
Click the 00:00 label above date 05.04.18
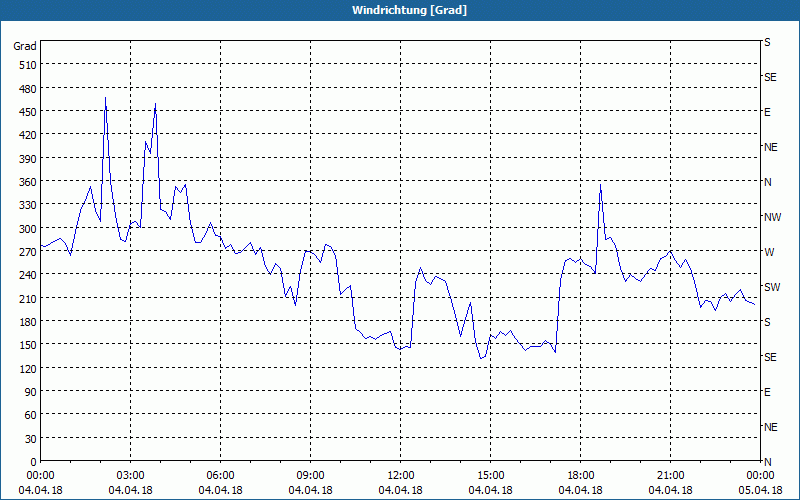(x=760, y=476)
